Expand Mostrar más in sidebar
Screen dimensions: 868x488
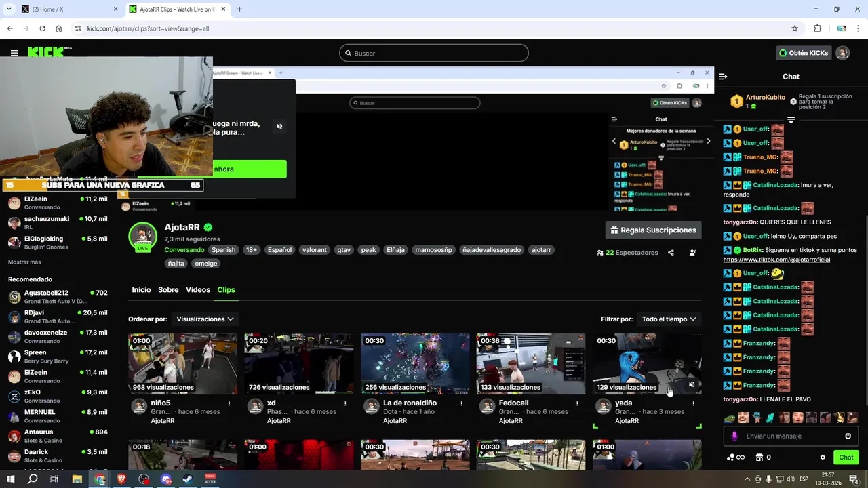pos(24,262)
